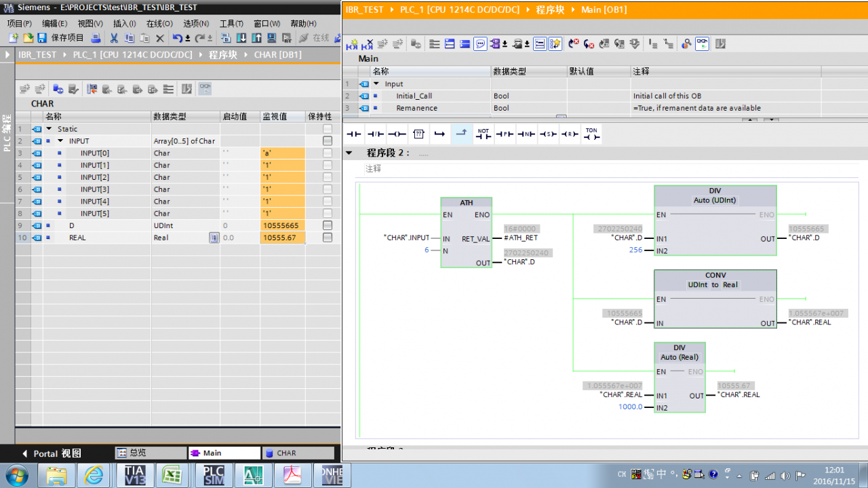This screenshot has width=868, height=488.
Task: Insert an empty box instruction
Action: [x=418, y=134]
